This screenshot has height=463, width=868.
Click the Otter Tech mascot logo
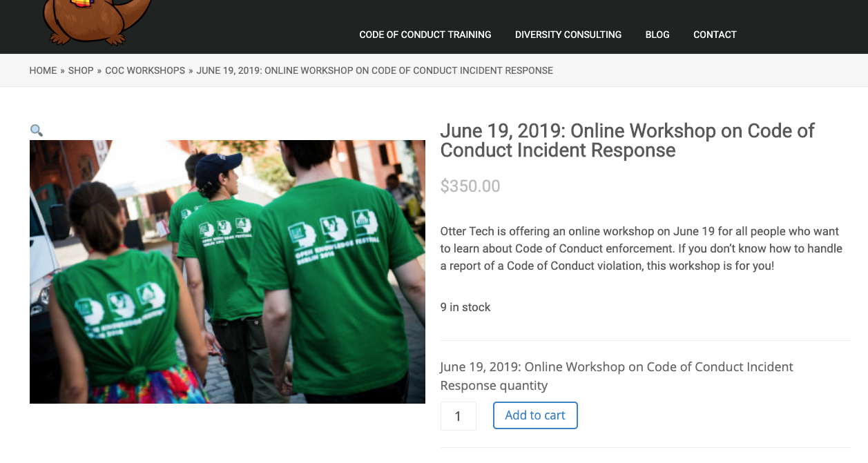tap(97, 22)
